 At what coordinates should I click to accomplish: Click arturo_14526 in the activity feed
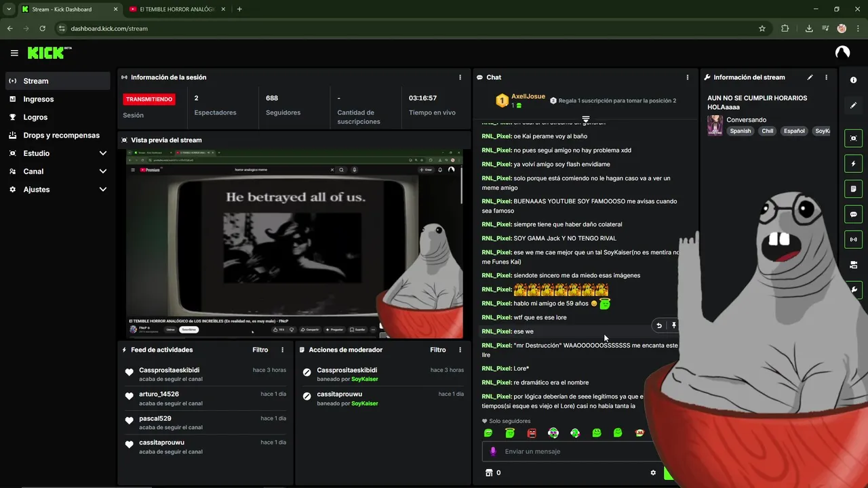(205, 399)
